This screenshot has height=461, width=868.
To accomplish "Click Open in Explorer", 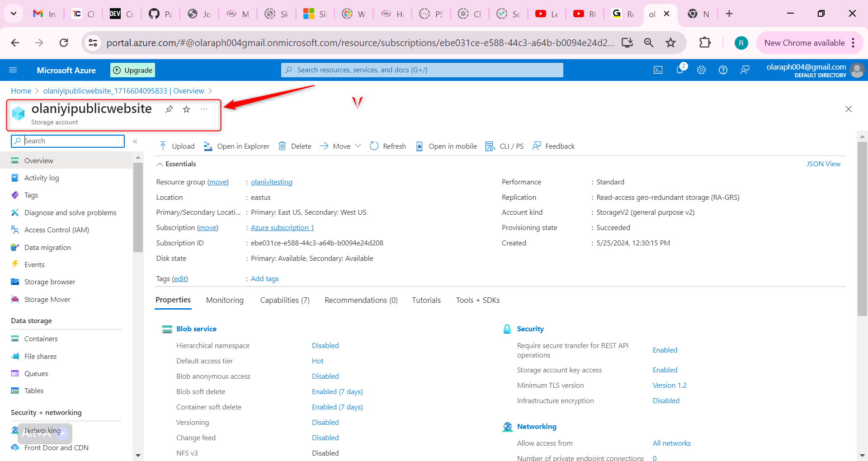I will pos(236,146).
